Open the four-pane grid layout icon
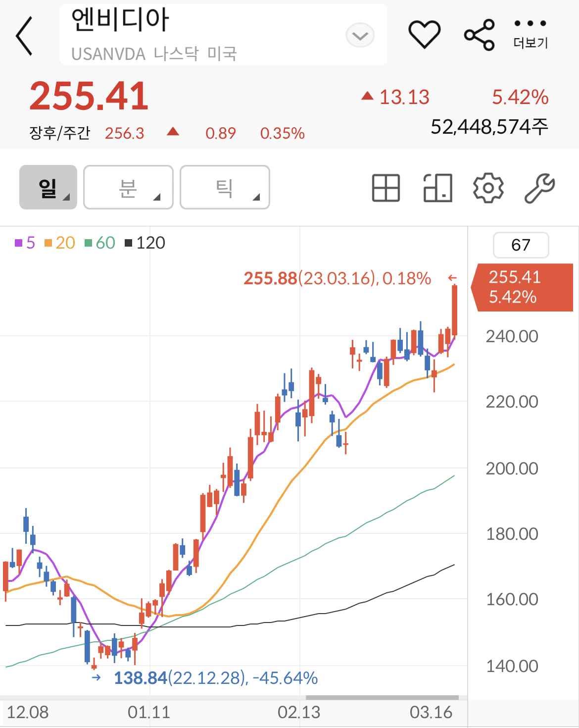 (x=386, y=188)
